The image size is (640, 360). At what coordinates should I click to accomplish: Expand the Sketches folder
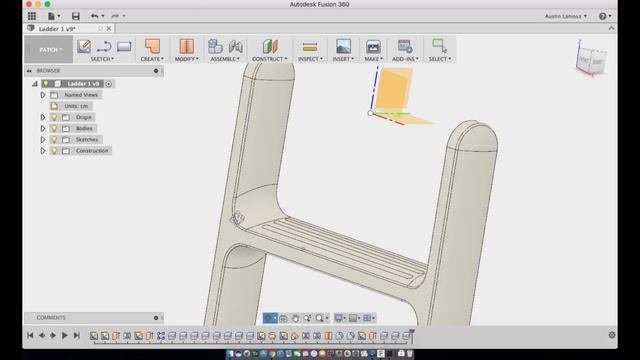[43, 140]
